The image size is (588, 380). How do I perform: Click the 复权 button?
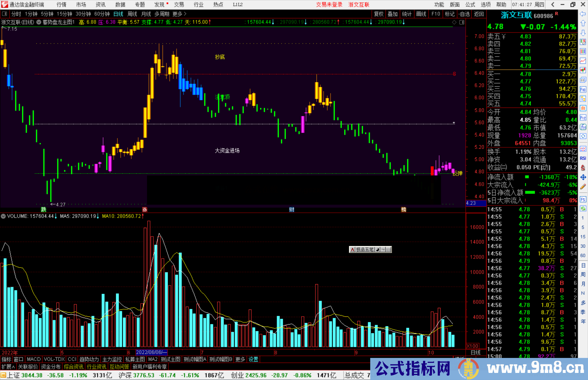coord(379,14)
